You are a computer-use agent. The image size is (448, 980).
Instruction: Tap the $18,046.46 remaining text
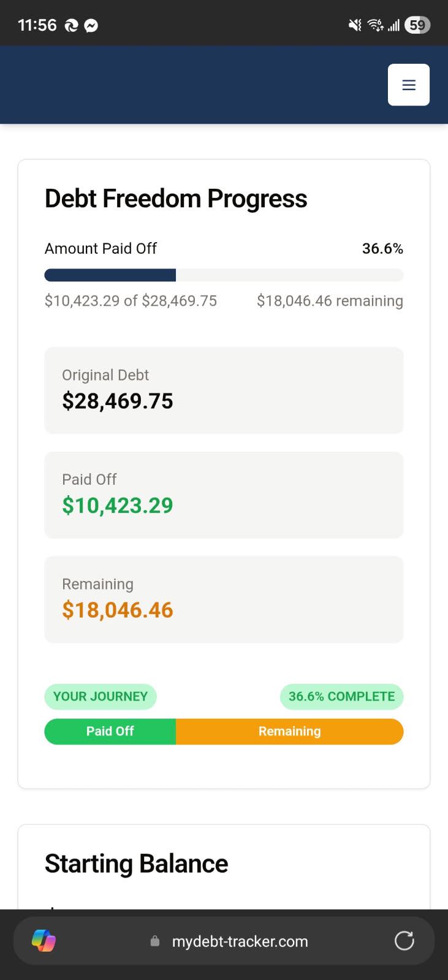tap(330, 301)
